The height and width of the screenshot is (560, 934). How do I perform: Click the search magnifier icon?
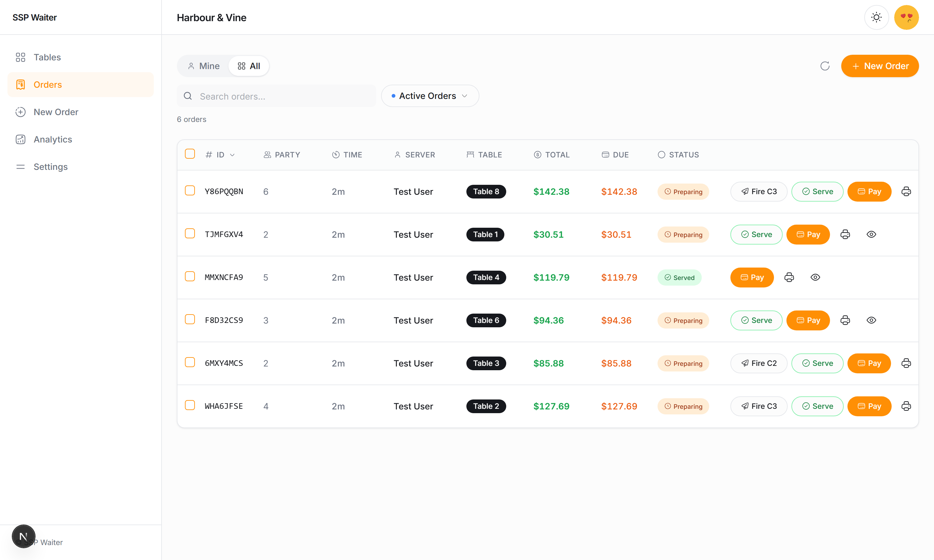188,96
